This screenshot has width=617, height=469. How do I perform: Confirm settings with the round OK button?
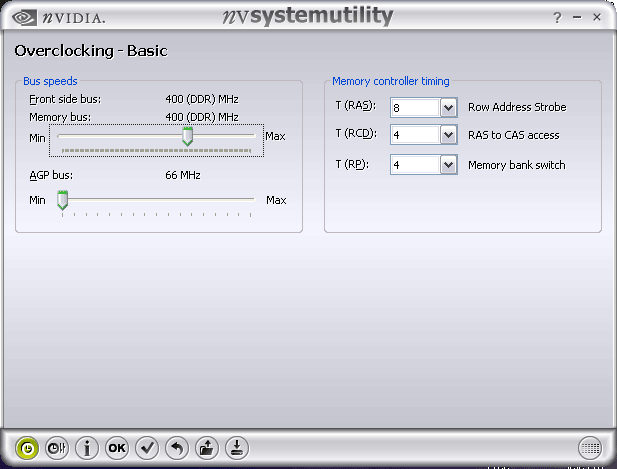click(117, 448)
